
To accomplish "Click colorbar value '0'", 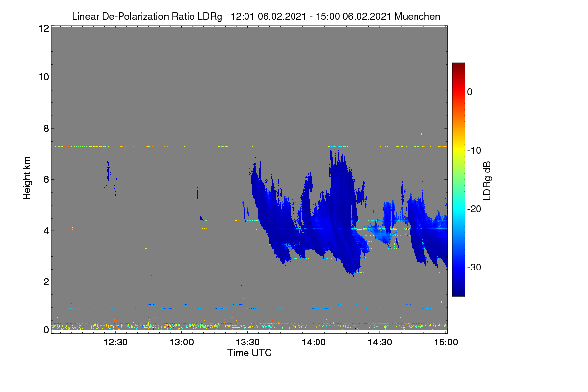I will point(470,92).
